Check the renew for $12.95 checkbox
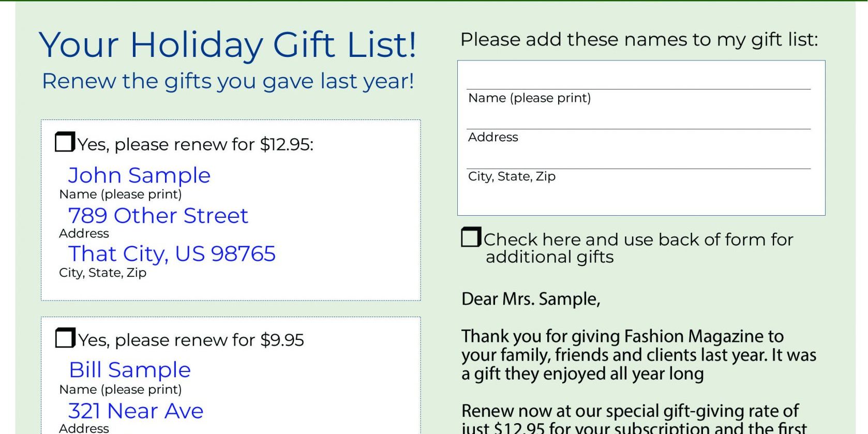The image size is (868, 434). pyautogui.click(x=65, y=142)
